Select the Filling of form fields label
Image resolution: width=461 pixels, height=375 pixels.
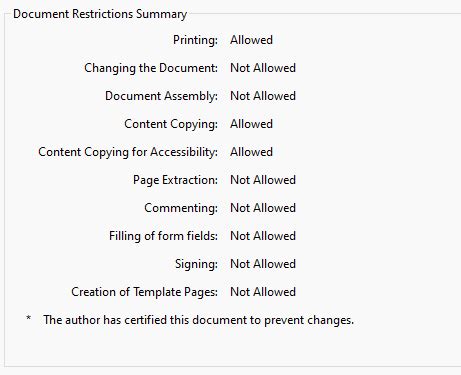coord(163,236)
